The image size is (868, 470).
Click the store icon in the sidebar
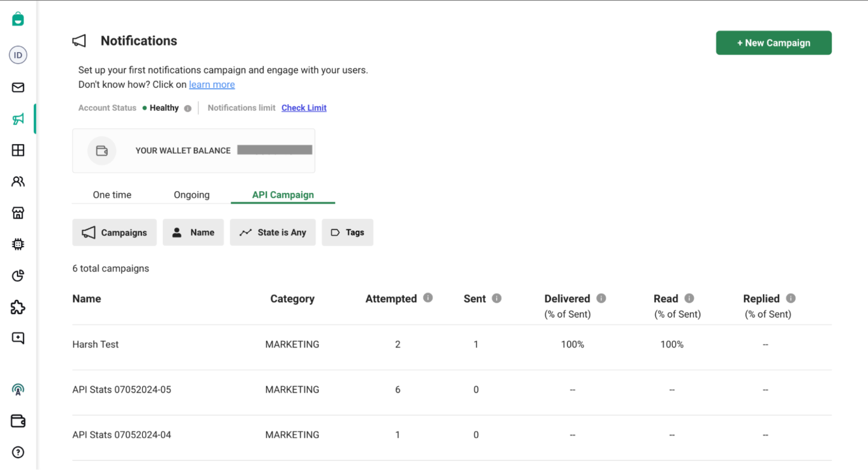click(18, 213)
